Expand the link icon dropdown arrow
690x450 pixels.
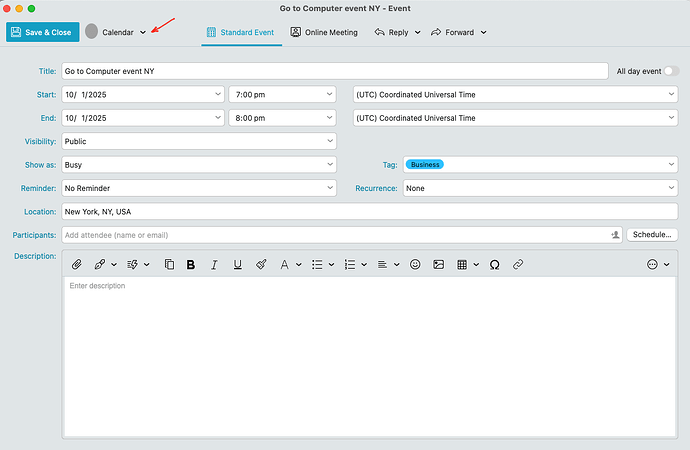pos(114,265)
